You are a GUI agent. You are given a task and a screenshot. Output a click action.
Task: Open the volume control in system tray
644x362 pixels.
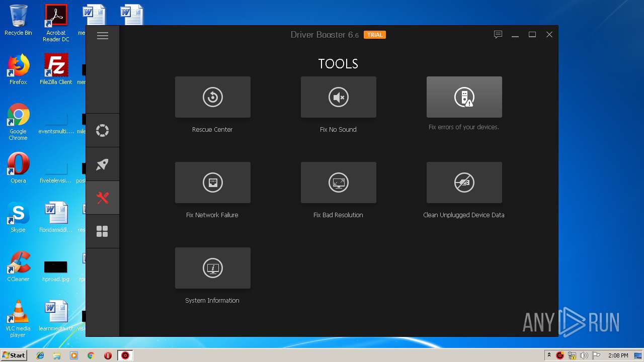point(584,355)
